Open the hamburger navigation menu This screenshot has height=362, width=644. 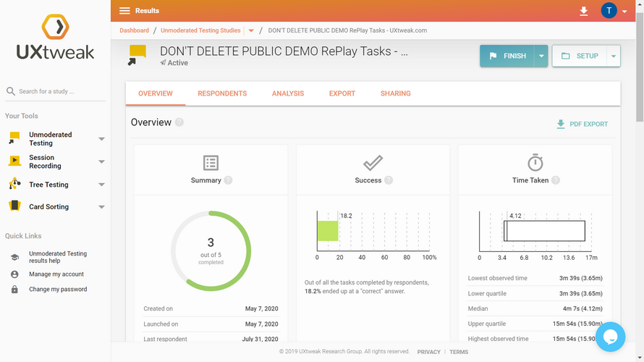(x=124, y=11)
